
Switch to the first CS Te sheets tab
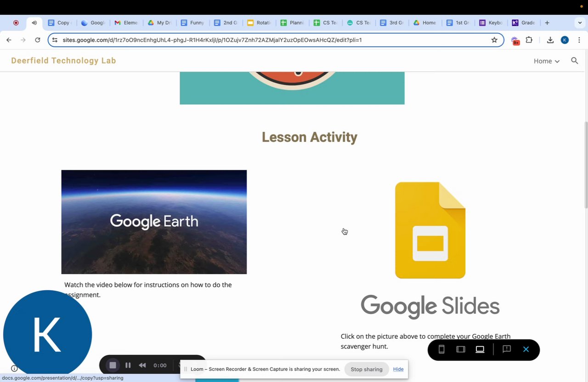pos(325,22)
